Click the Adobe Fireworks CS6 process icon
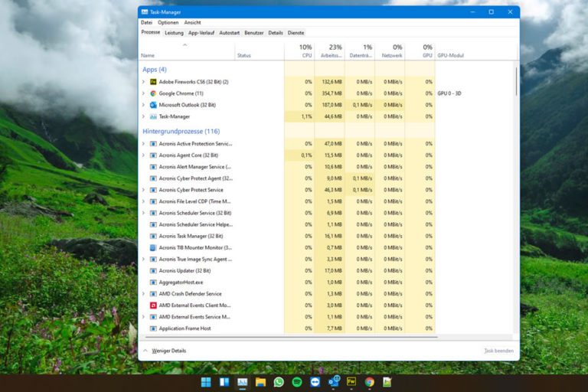The image size is (588, 392). pos(153,82)
